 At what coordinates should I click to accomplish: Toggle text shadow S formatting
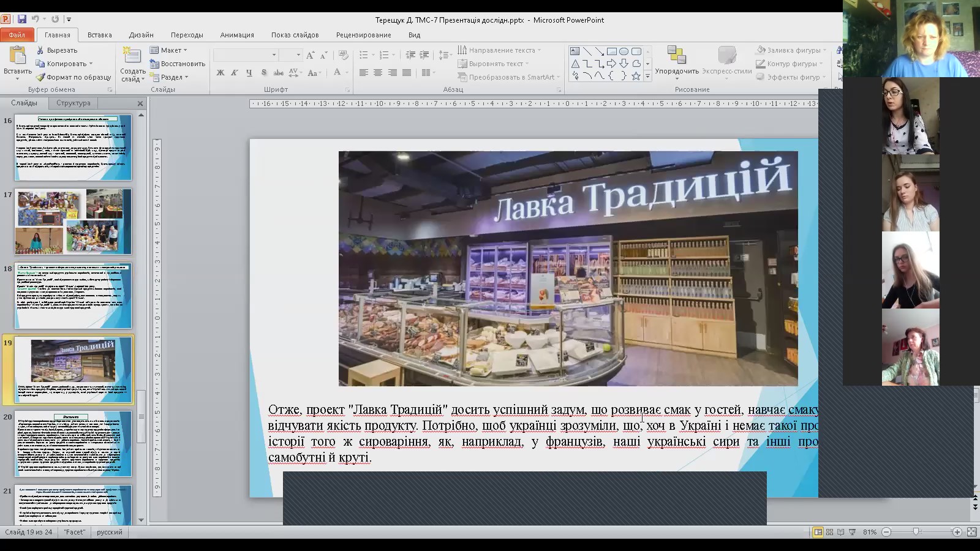[x=263, y=72]
